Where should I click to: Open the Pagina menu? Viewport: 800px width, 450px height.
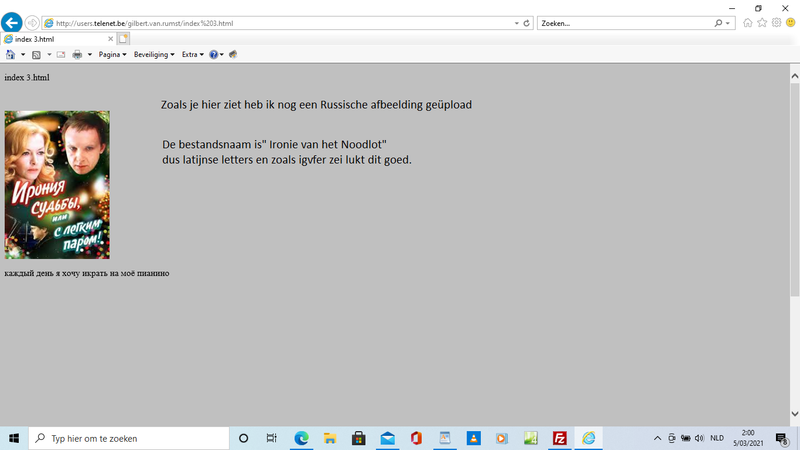coord(112,55)
